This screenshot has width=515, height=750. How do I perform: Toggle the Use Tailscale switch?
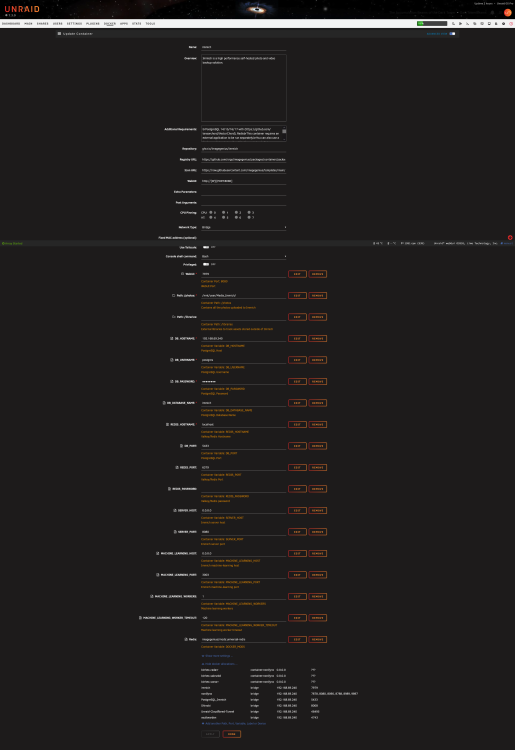point(206,247)
